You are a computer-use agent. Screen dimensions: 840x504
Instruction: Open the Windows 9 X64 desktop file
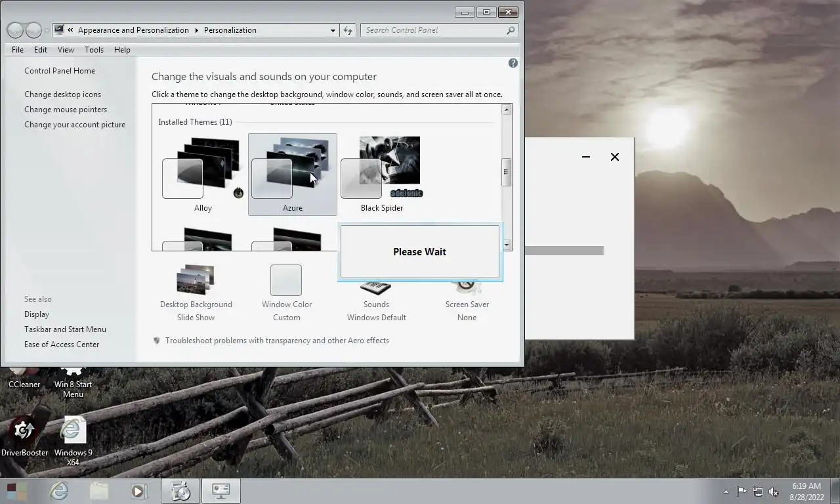[73, 440]
